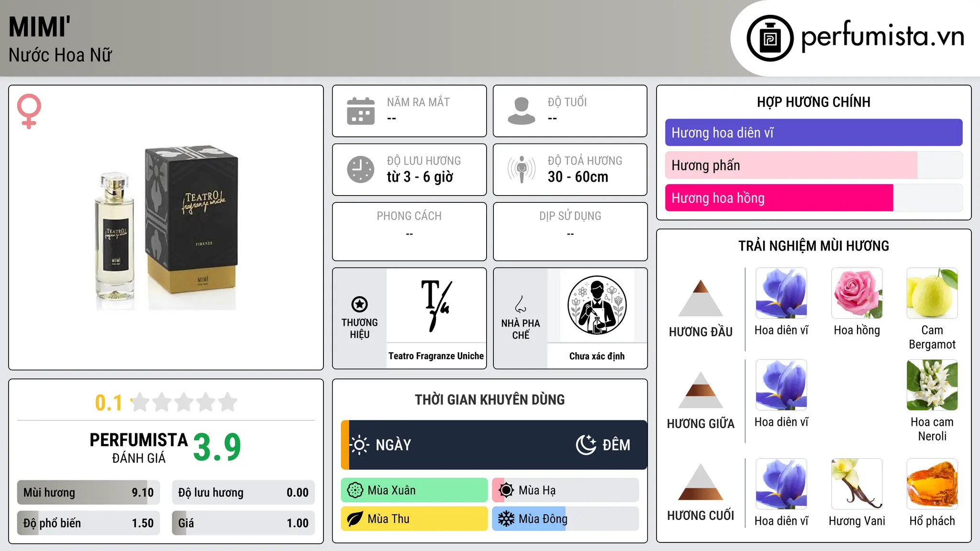Click the Thời Gian Khuyên Dùng heading
The height and width of the screenshot is (551, 980).
click(x=490, y=399)
